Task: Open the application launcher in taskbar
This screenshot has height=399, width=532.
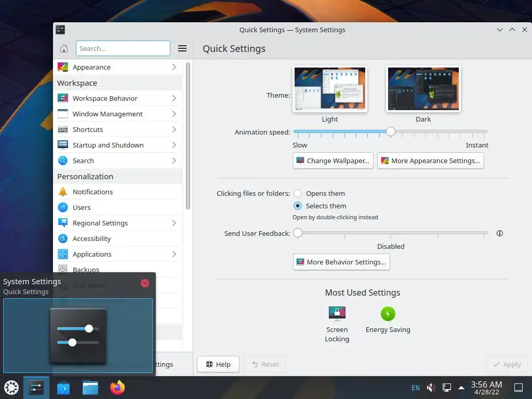Action: 11,388
